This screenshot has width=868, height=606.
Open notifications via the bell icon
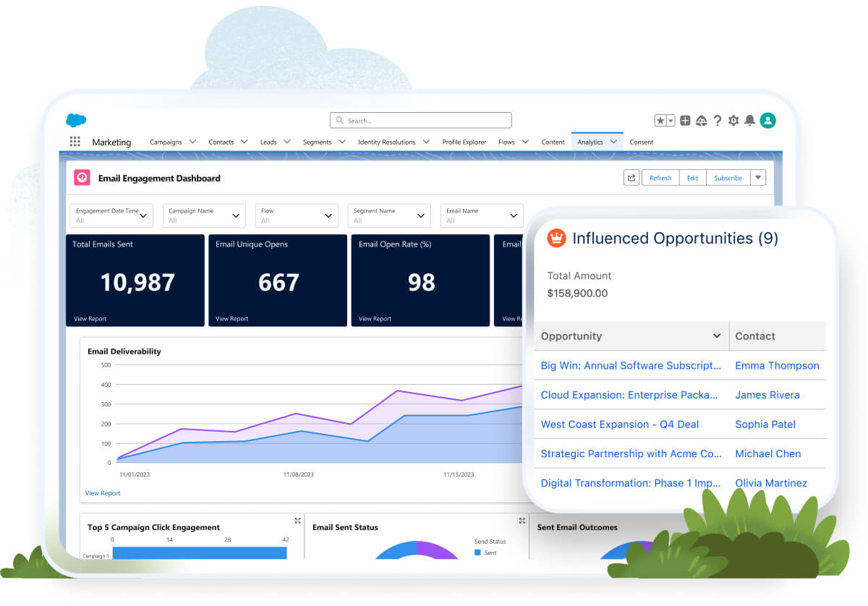pyautogui.click(x=750, y=121)
